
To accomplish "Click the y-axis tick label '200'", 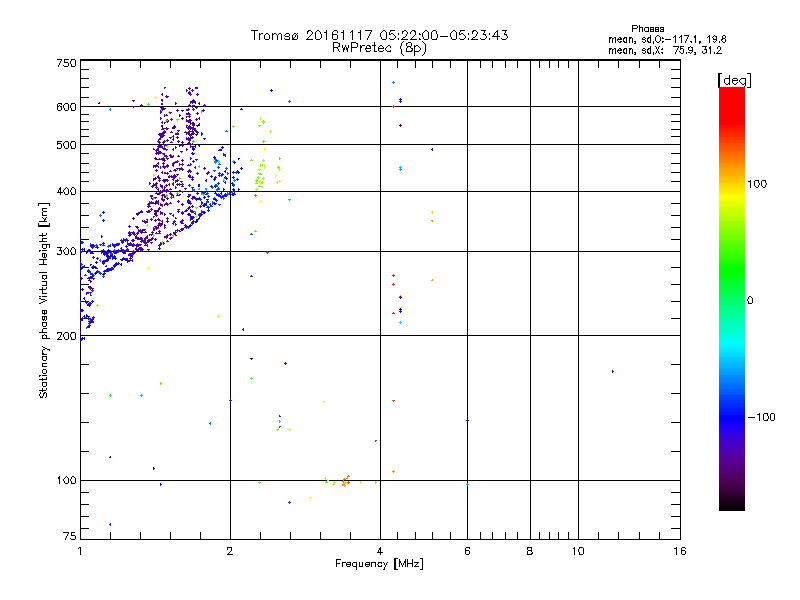I will (x=66, y=336).
